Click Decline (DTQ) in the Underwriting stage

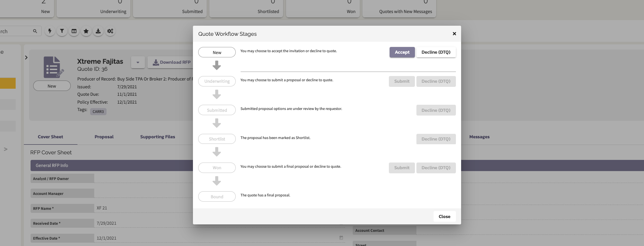(x=436, y=81)
